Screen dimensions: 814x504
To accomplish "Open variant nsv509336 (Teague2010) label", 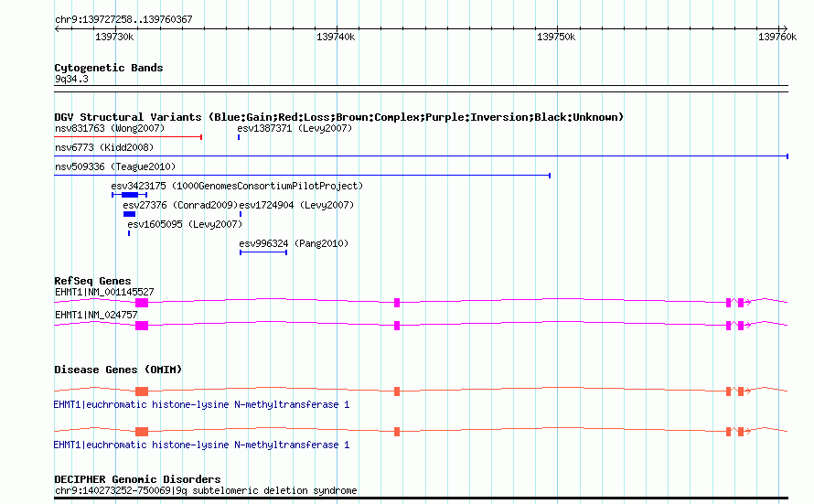I will coord(115,166).
